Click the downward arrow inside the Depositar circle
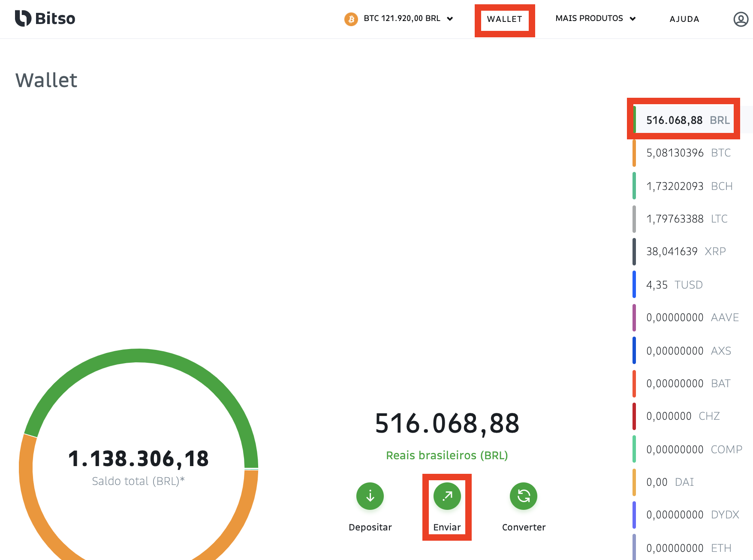Screen dimensions: 753x560 (370, 496)
